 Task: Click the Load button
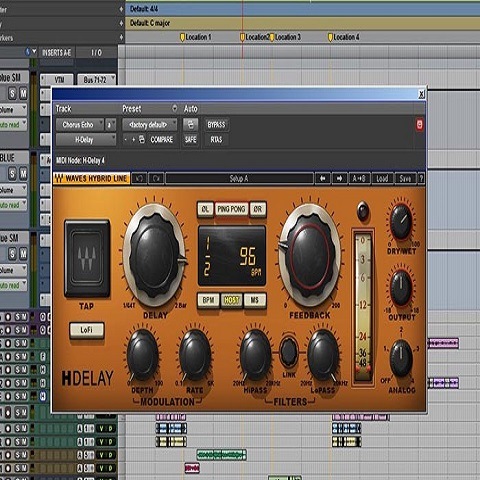382,179
